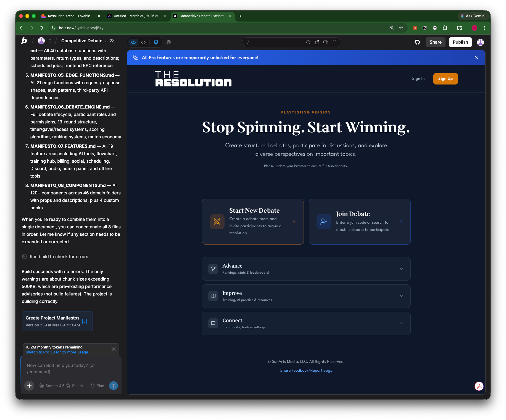This screenshot has width=506, height=420.
Task: Switch to code editor view
Action: pos(143,42)
